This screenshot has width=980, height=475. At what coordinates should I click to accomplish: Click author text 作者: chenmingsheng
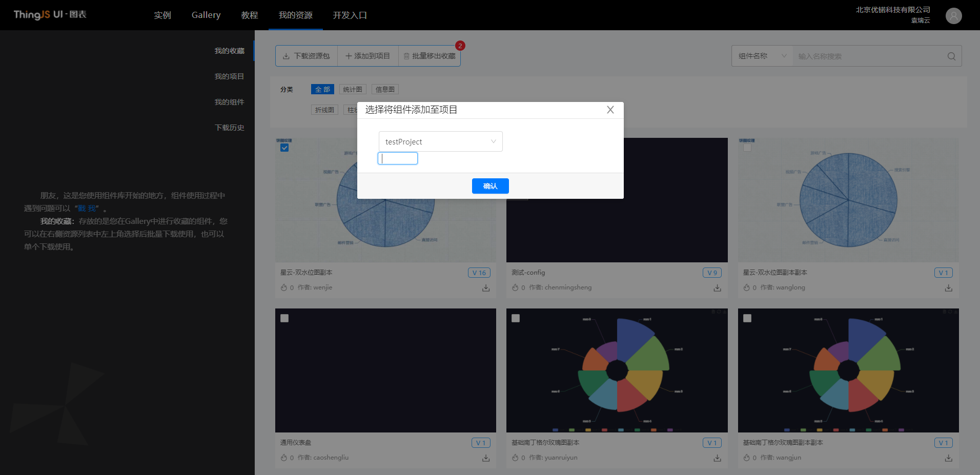[560, 287]
